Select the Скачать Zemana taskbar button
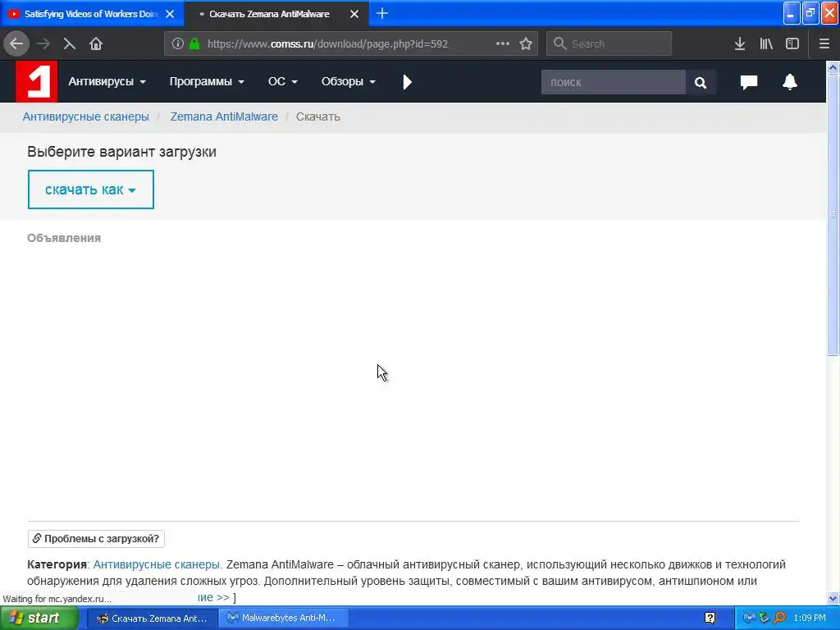The image size is (840, 630). pyautogui.click(x=152, y=619)
